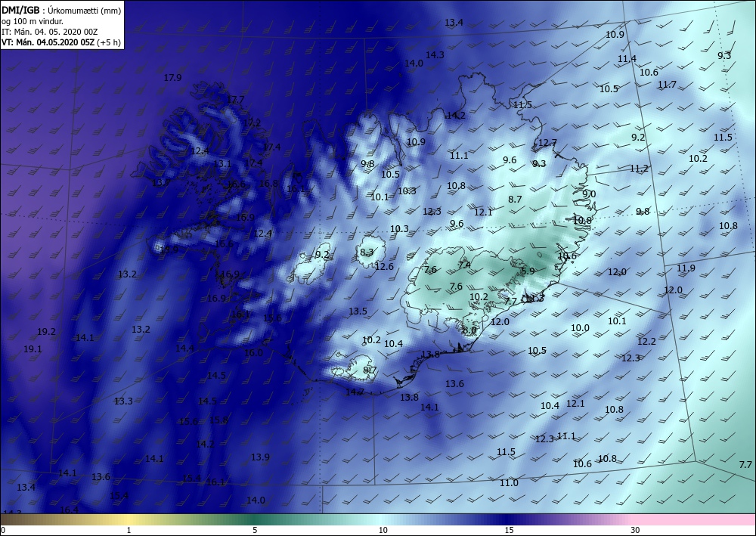Click the brown start of the color scale
This screenshot has width=756, height=536.
(29, 519)
